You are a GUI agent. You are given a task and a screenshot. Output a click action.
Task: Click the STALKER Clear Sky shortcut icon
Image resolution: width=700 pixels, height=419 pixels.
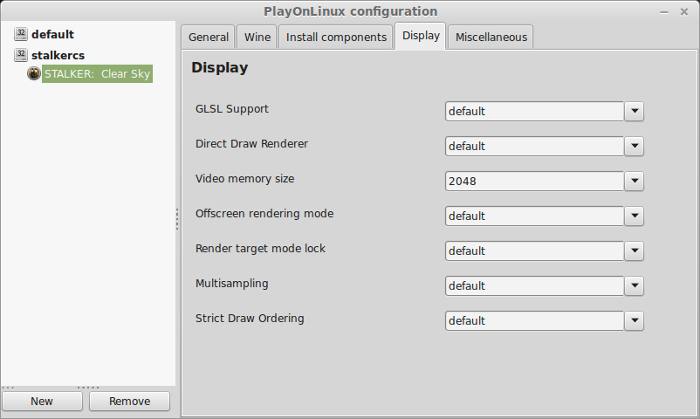point(34,74)
